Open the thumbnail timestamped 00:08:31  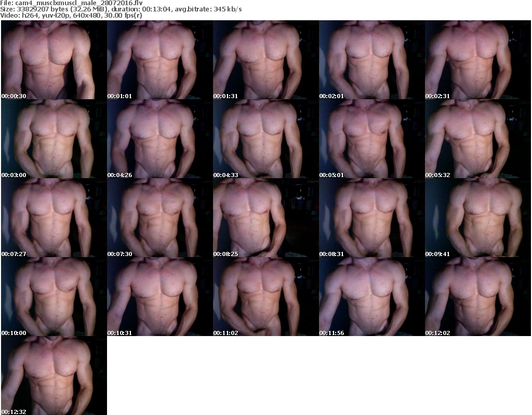[372, 218]
